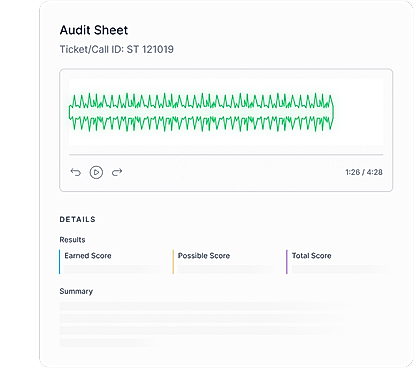
Task: Click the Possible Score field
Action: 225,262
